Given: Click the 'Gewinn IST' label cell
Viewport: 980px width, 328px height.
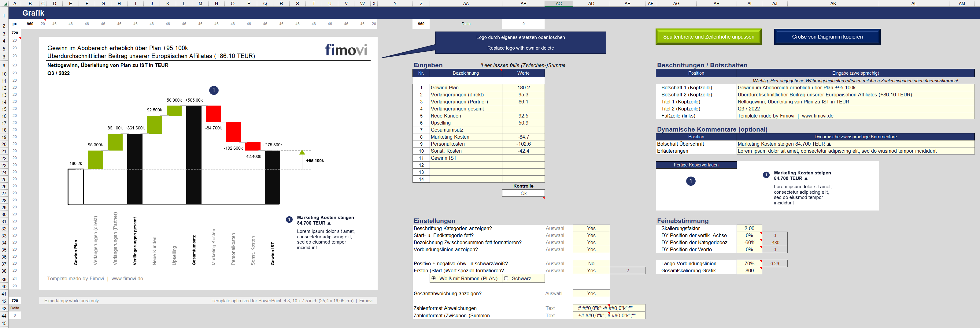Looking at the screenshot, I should (x=466, y=158).
